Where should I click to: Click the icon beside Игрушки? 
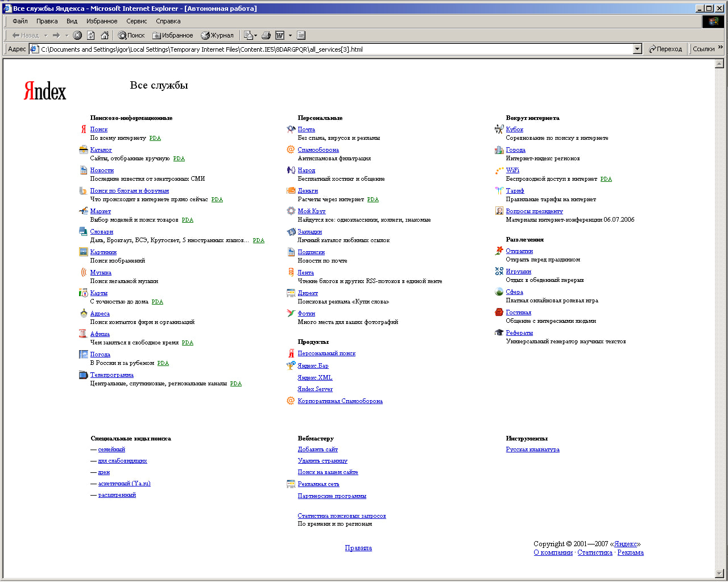(499, 271)
